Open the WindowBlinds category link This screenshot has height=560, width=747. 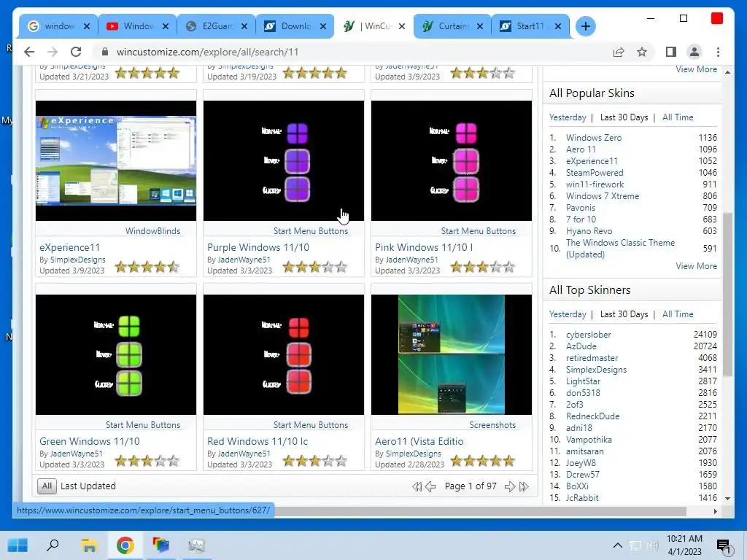point(152,231)
